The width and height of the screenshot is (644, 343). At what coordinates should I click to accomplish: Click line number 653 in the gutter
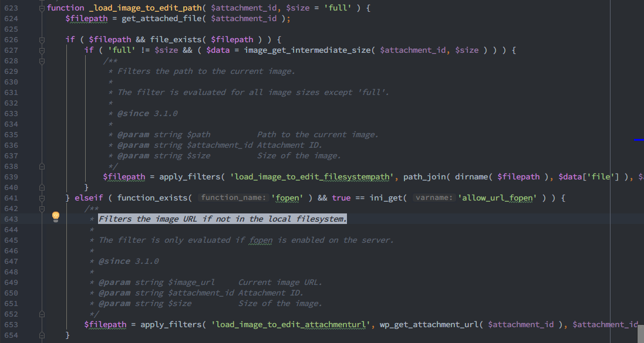(x=11, y=325)
